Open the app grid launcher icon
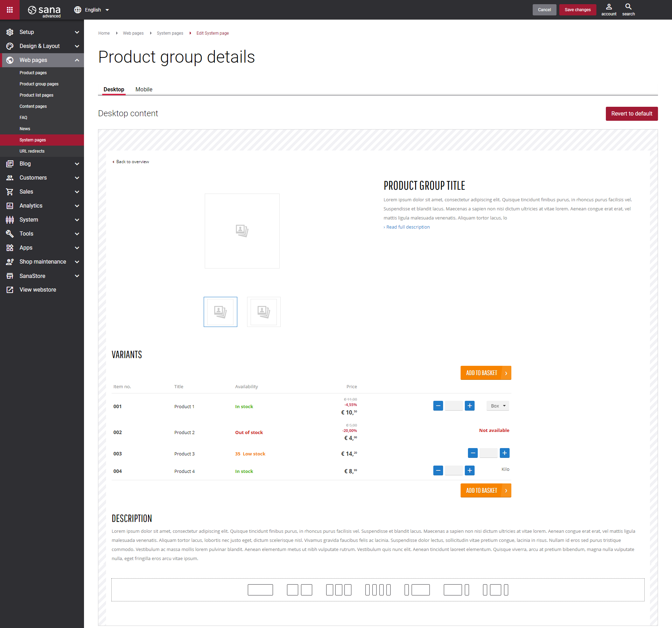 pyautogui.click(x=10, y=10)
